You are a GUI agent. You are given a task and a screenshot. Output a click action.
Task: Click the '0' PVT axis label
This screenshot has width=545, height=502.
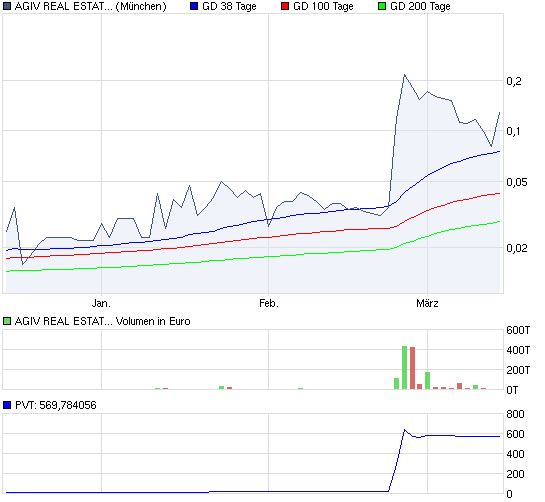point(510,494)
